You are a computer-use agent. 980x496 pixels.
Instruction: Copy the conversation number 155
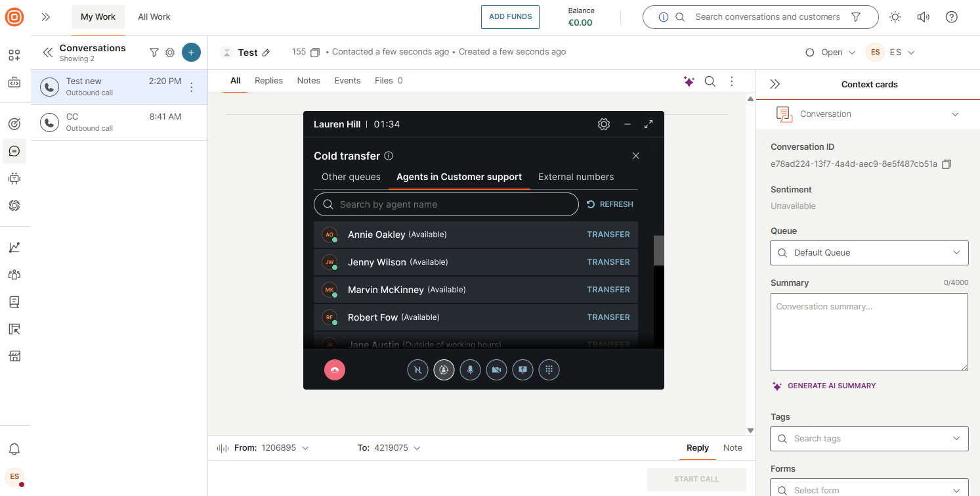(x=315, y=52)
